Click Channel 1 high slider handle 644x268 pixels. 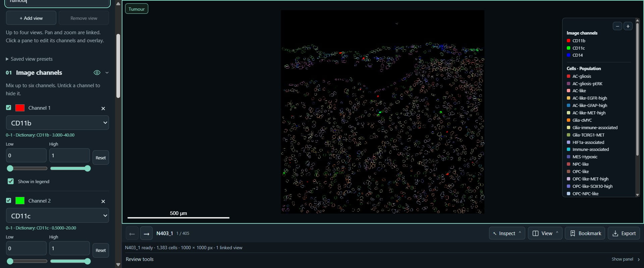[x=88, y=168]
